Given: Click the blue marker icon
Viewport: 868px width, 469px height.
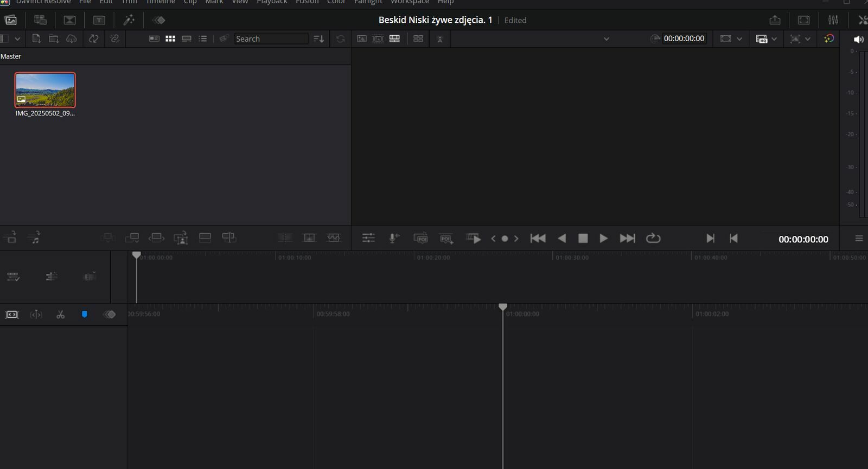Looking at the screenshot, I should 84,314.
